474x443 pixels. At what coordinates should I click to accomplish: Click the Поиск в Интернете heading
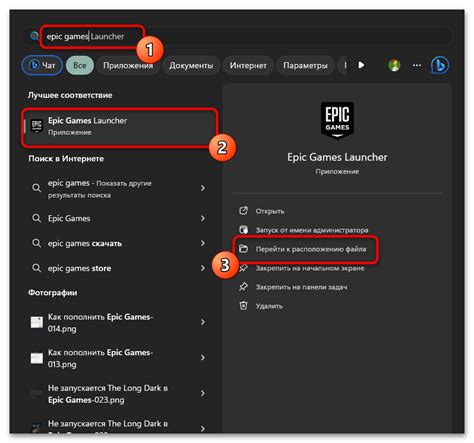pos(66,159)
